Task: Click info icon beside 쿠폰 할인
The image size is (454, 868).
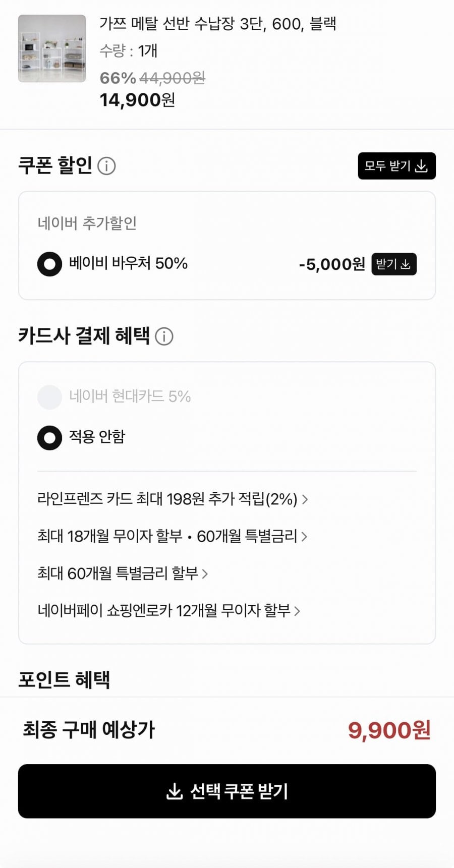Action: (x=106, y=165)
